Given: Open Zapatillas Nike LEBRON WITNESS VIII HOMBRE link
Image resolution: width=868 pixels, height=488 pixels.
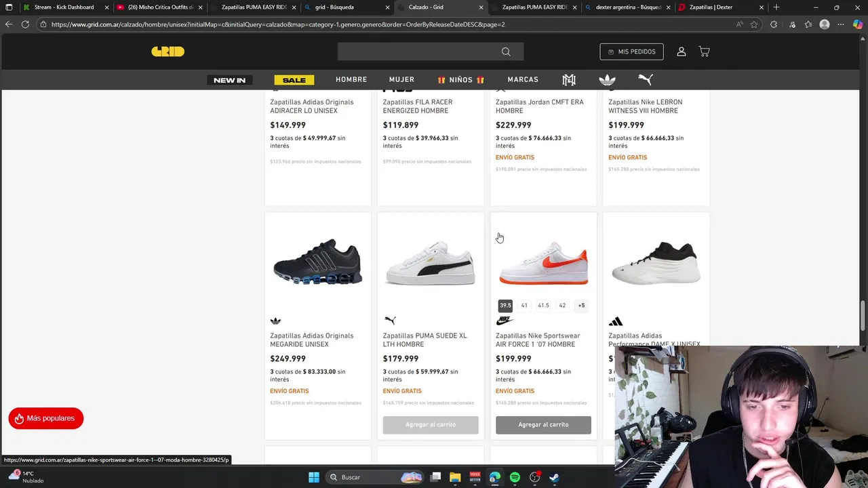Looking at the screenshot, I should tap(646, 106).
